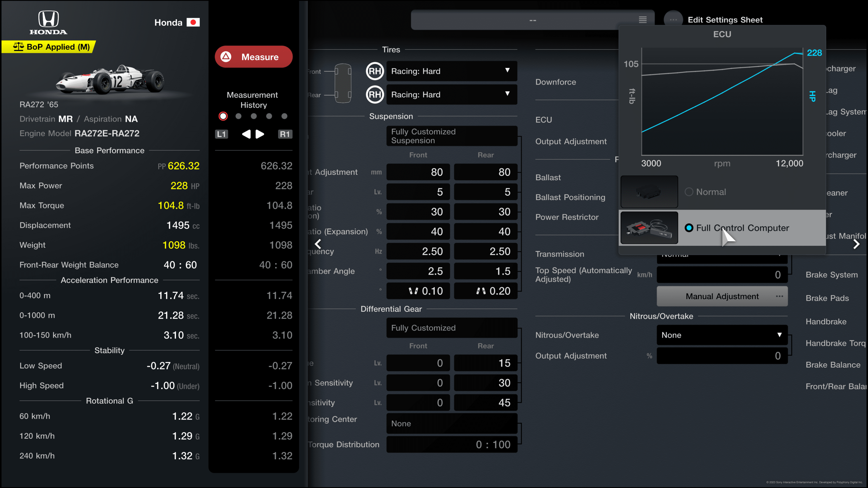Open settings sheet list menu icon
The width and height of the screenshot is (868, 488).
click(x=643, y=20)
